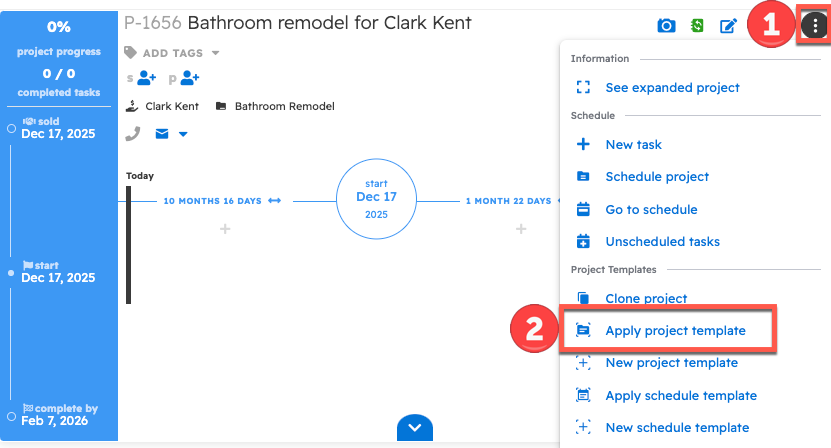Screen dimensions: 831x448
Task: Select See expanded project option
Action: pyautogui.click(x=672, y=87)
